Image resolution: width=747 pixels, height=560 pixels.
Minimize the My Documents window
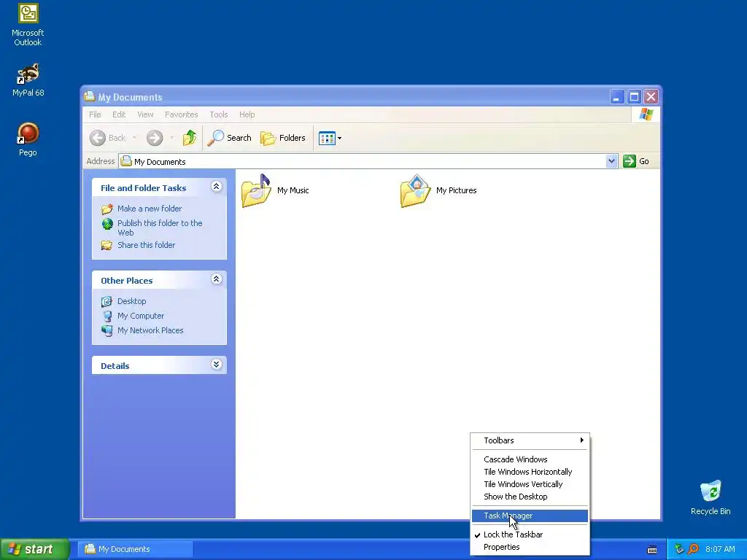click(x=617, y=97)
